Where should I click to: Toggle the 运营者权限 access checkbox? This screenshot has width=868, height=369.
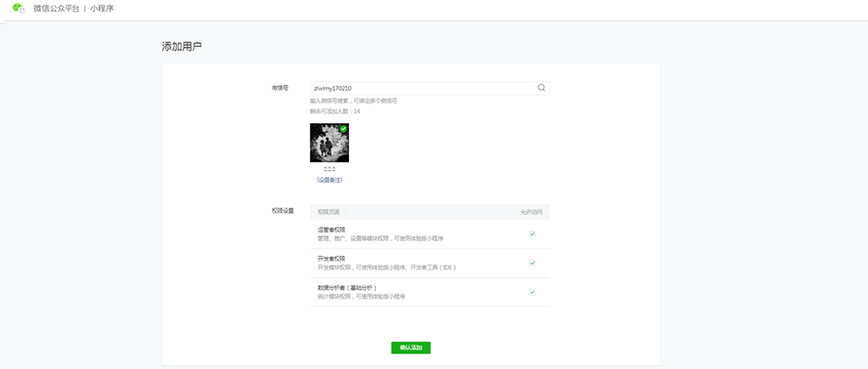coord(532,234)
